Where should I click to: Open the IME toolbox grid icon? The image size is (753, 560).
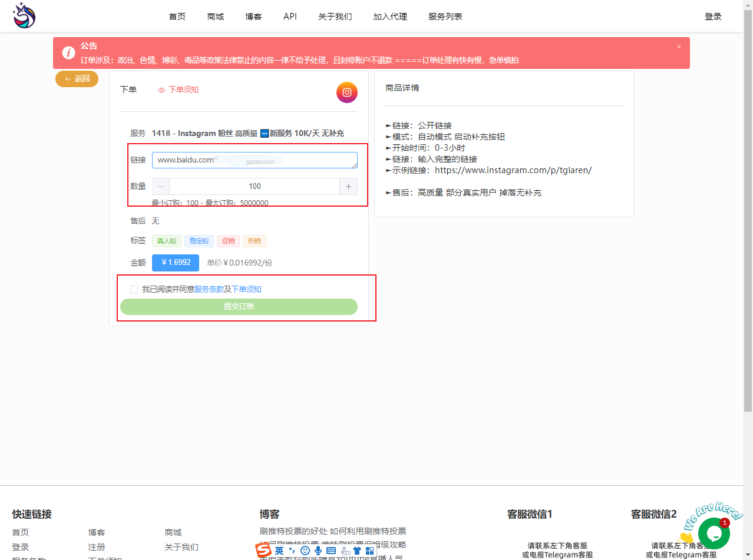click(370, 550)
